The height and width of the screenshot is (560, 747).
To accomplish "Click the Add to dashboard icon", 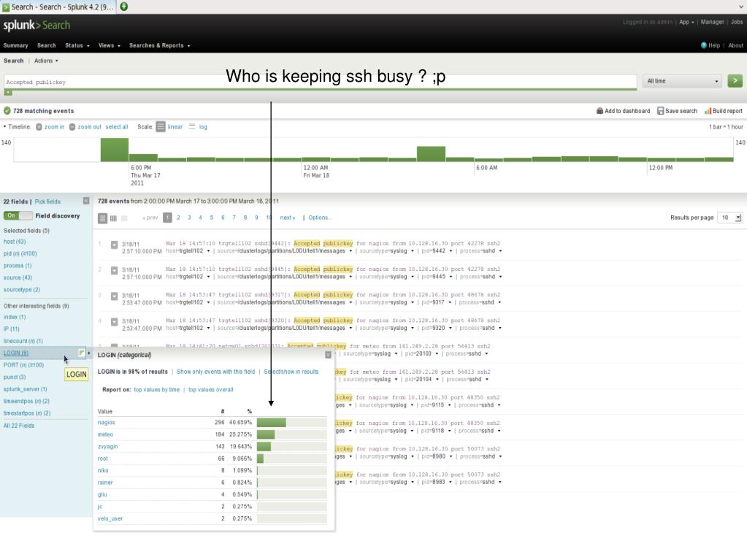I will click(599, 111).
